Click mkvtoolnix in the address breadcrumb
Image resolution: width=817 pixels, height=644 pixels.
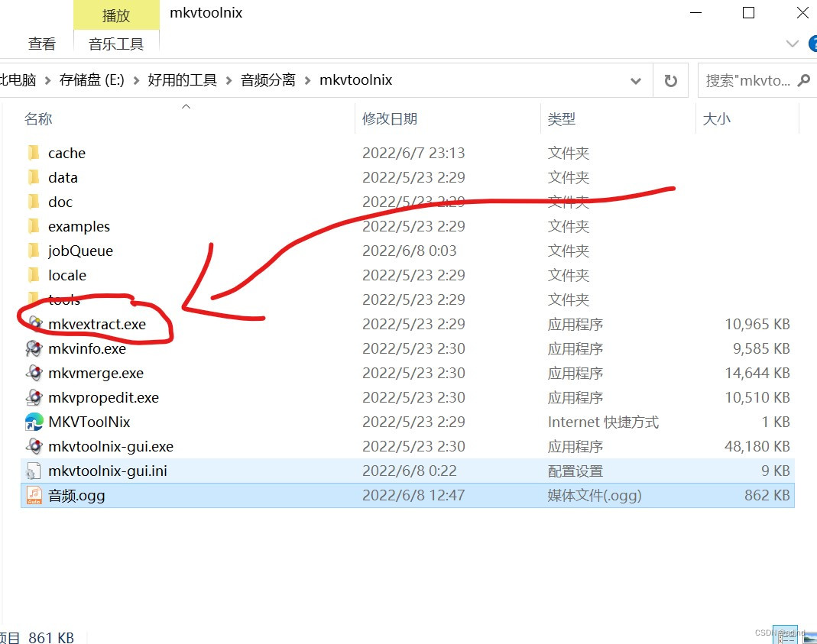tap(356, 80)
